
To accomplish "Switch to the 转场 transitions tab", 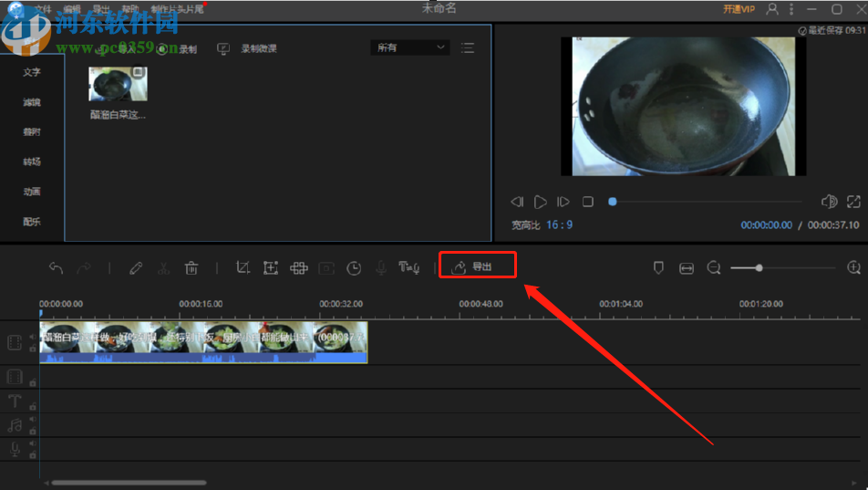I will coord(32,162).
